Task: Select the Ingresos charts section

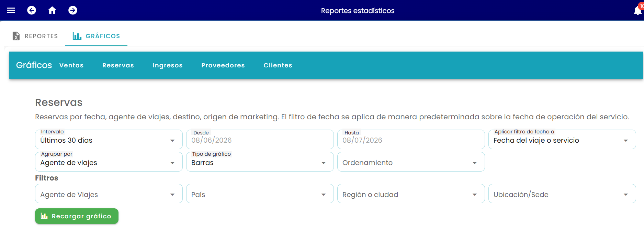Action: click(x=168, y=65)
